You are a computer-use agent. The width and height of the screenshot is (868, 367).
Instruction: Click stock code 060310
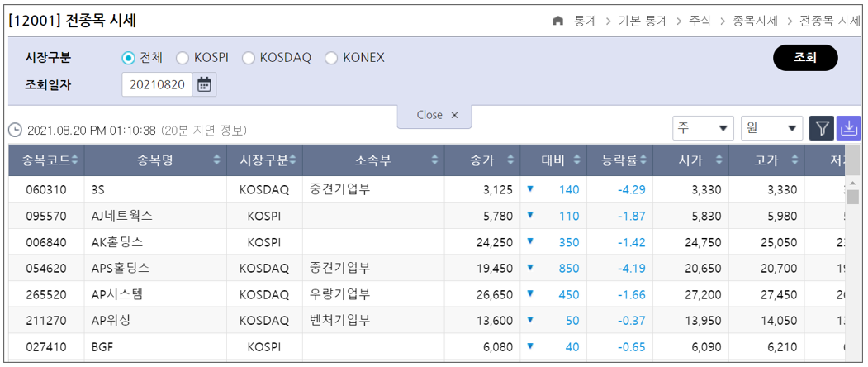coord(46,189)
